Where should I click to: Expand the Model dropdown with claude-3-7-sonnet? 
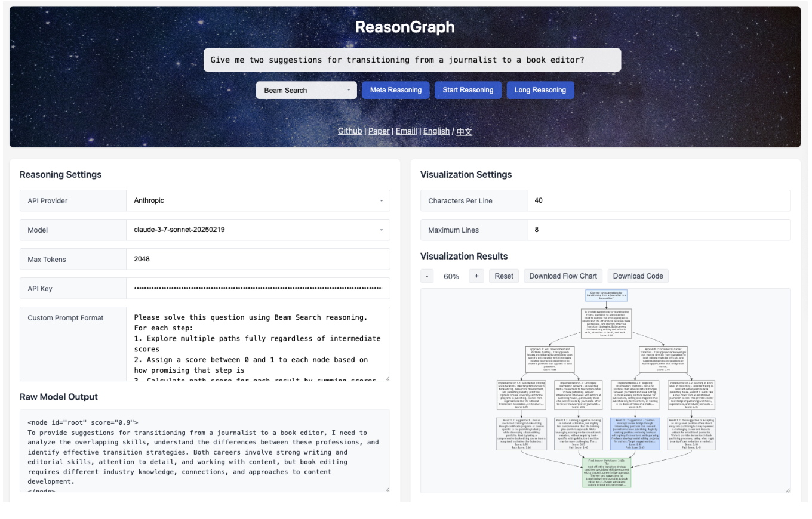point(257,230)
